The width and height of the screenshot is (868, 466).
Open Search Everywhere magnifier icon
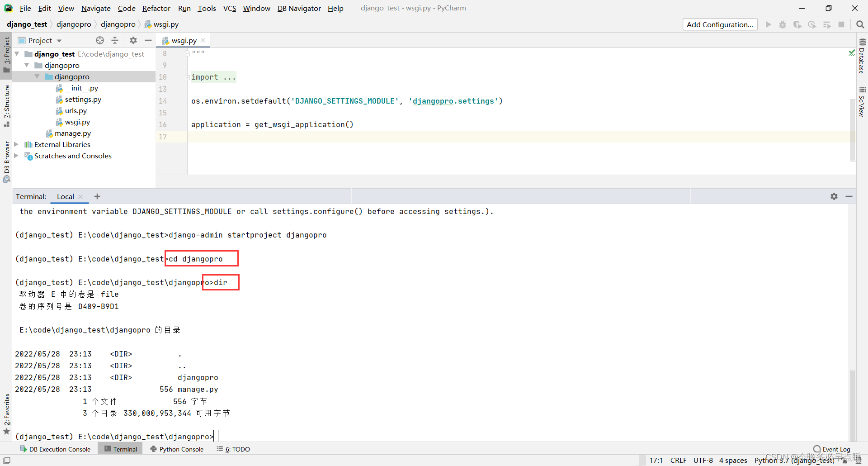[x=860, y=24]
